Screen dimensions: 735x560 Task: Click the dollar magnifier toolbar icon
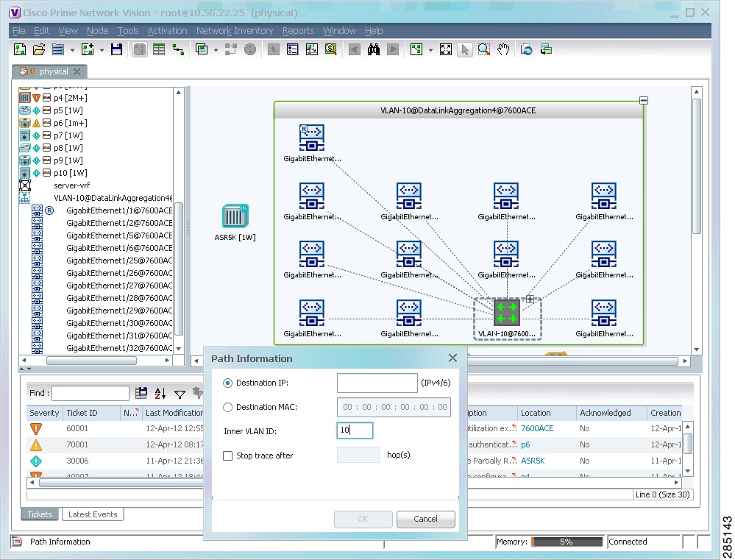[331, 50]
